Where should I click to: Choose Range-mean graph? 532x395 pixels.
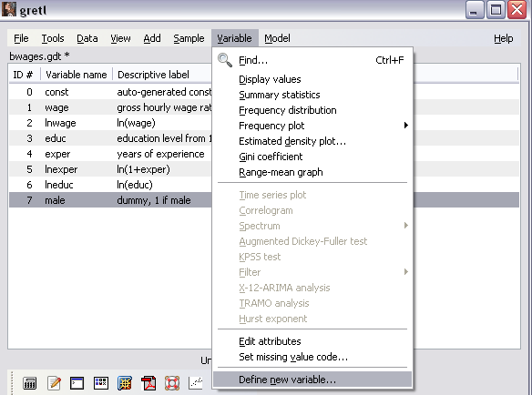[x=312, y=172]
